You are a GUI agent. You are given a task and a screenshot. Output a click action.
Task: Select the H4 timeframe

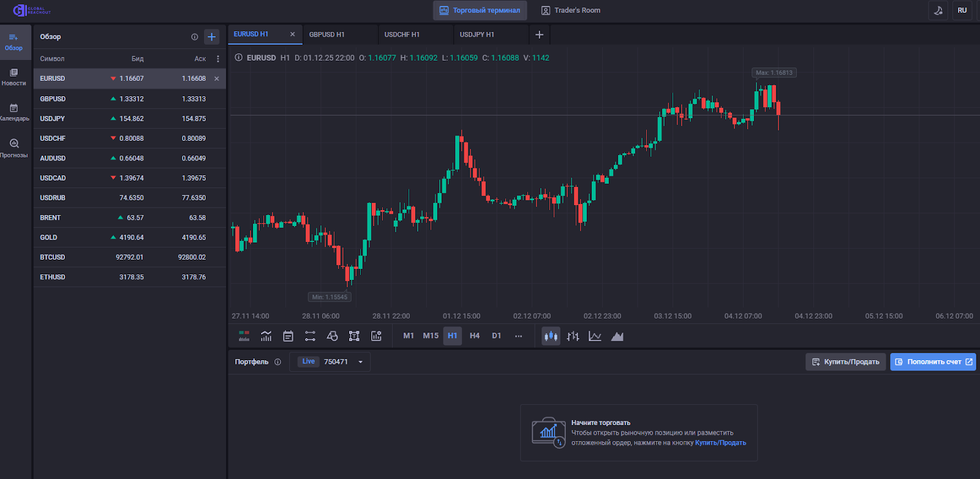pyautogui.click(x=475, y=336)
